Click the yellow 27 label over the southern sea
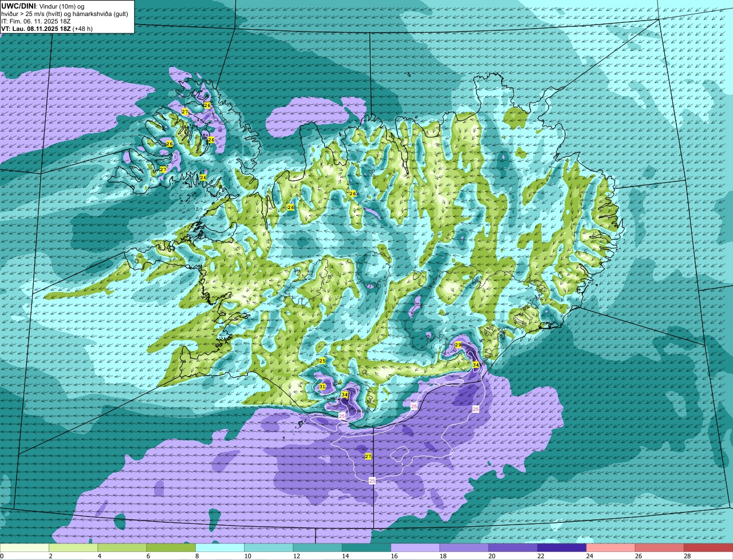The height and width of the screenshot is (560, 733). 368,456
